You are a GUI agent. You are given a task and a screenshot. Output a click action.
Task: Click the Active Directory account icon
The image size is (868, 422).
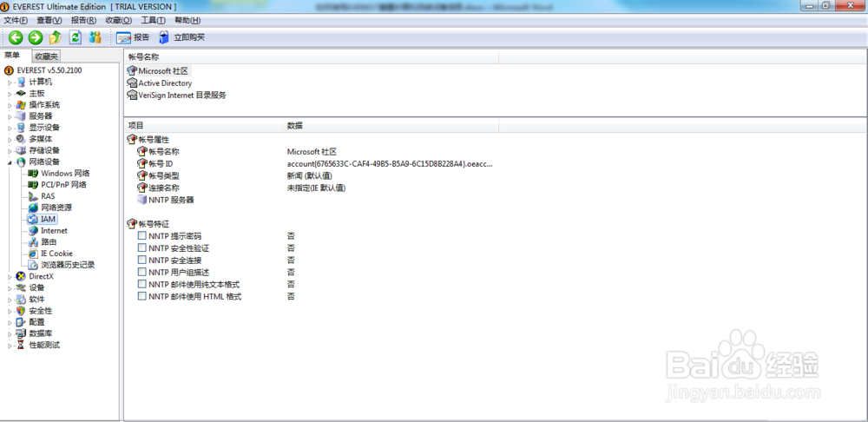pos(132,83)
